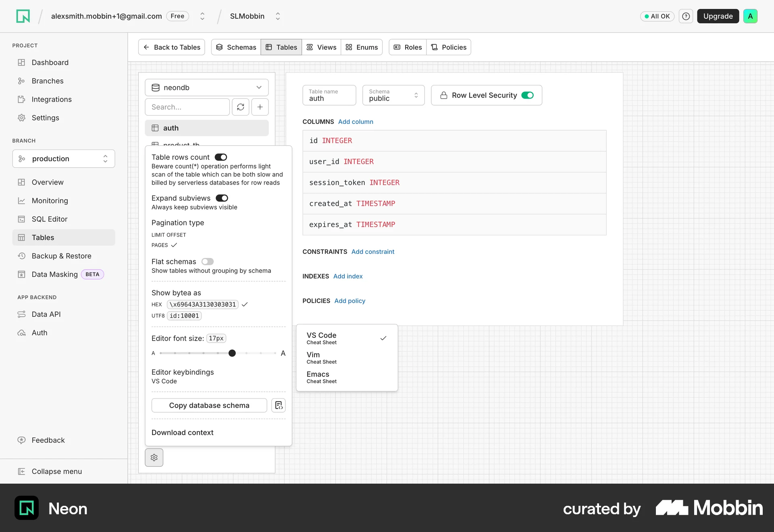The width and height of the screenshot is (774, 532).
Task: Click the table Search field
Action: pyautogui.click(x=187, y=107)
